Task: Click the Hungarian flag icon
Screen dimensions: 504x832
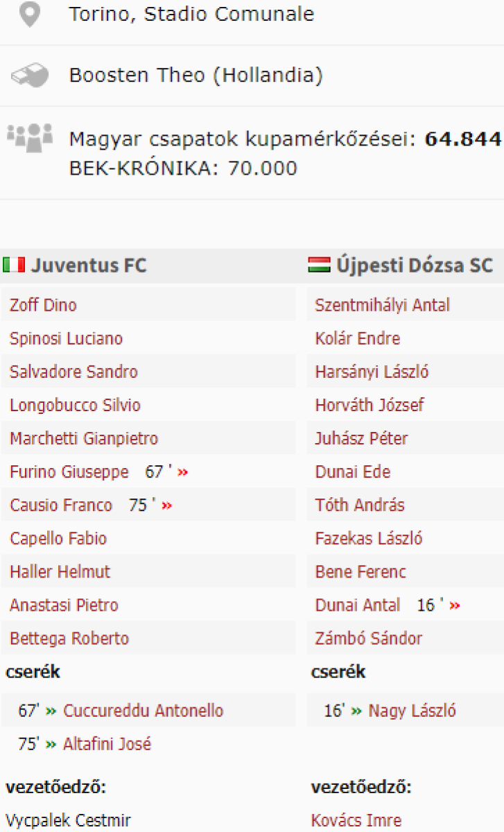Action: [x=319, y=265]
